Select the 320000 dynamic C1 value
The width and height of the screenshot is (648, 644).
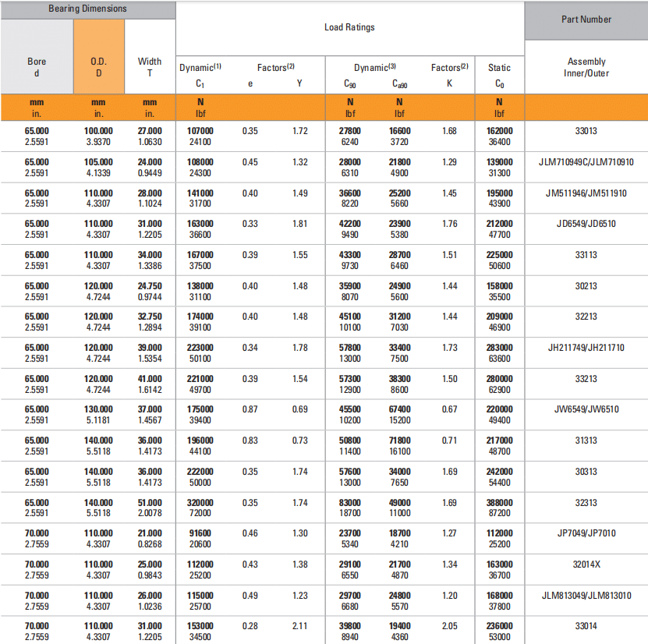tap(200, 503)
